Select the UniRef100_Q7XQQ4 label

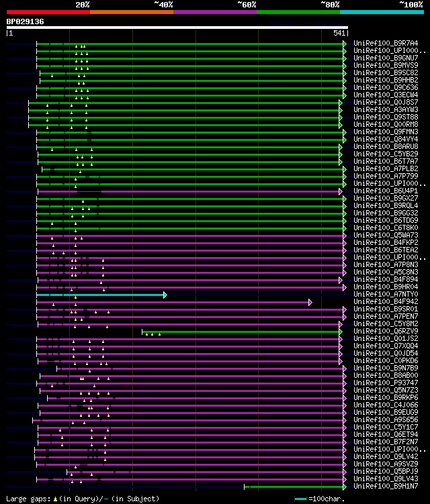(x=386, y=346)
